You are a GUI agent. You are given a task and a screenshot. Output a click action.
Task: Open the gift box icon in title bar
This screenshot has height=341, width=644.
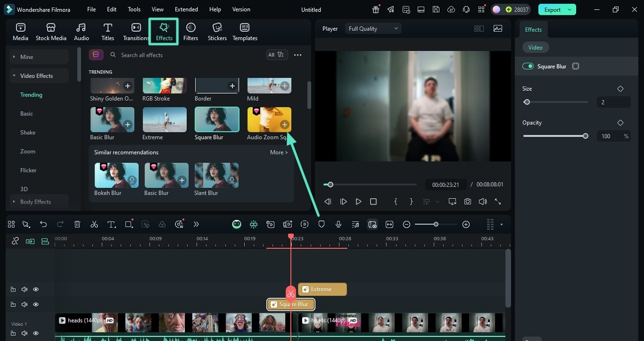(x=376, y=9)
